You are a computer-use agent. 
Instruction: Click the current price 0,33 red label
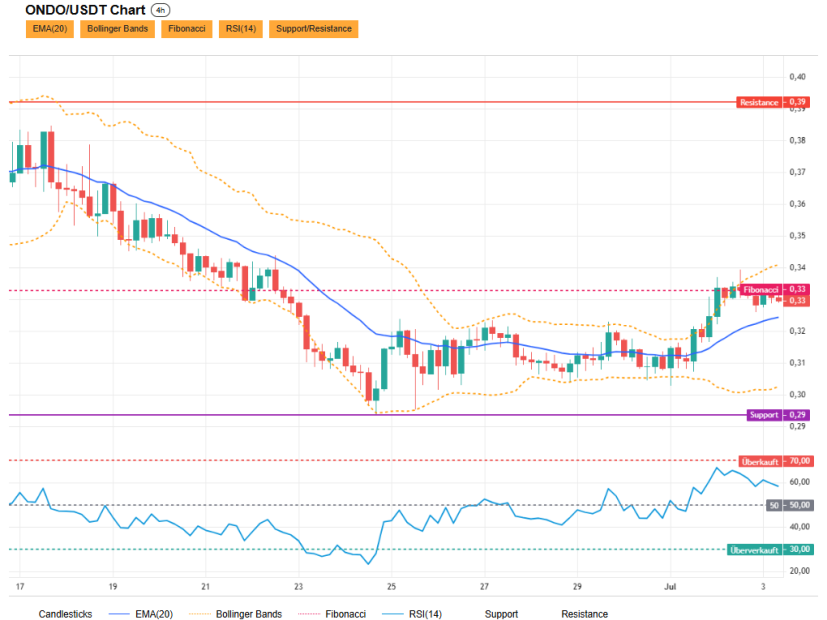[796, 301]
